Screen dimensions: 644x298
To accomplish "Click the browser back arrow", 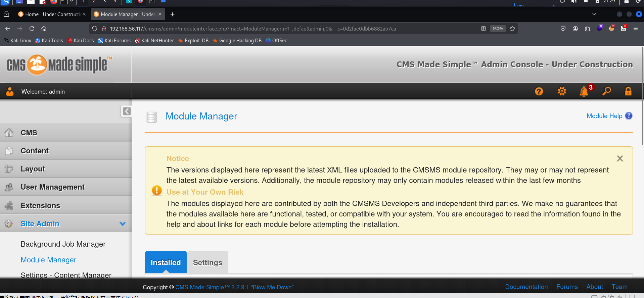I will pos(8,29).
